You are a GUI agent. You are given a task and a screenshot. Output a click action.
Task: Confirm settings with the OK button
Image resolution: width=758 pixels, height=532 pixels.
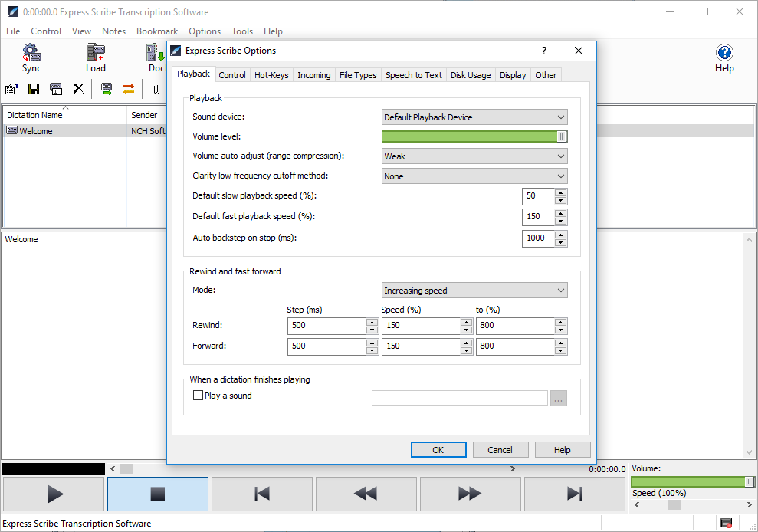coord(438,449)
